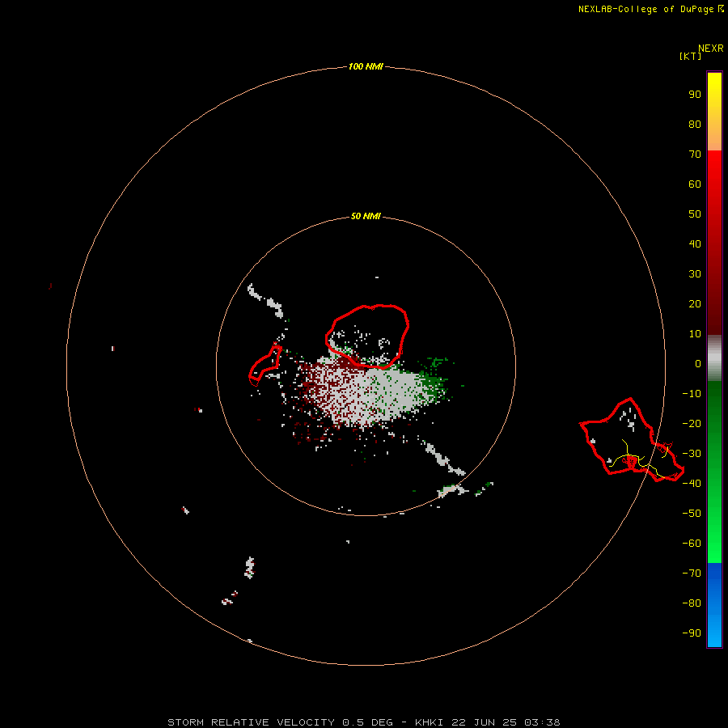The image size is (728, 728).
Task: Select the -30 value on the velocity scale
Action: pyautogui.click(x=692, y=454)
